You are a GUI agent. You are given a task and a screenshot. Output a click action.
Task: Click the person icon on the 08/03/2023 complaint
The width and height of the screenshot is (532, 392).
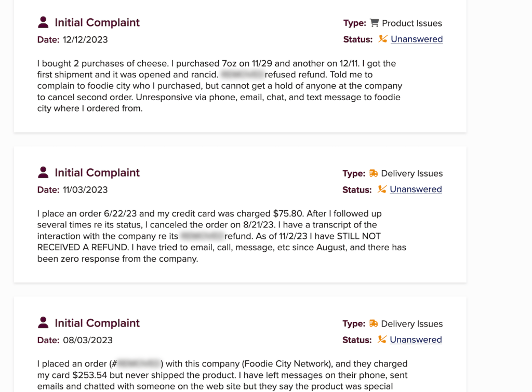click(44, 323)
